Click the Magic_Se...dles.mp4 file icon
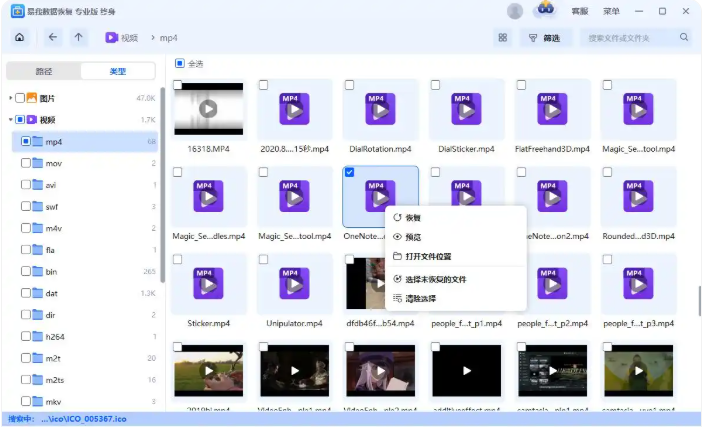Viewport: 703px width, 427px height. pyautogui.click(x=208, y=196)
